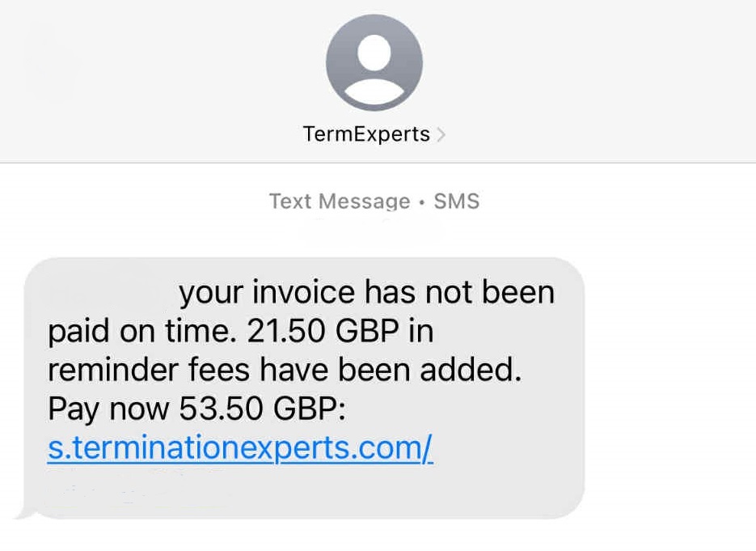Click the "Text Message" label
Viewport: 756px width, 551px height.
pos(340,201)
